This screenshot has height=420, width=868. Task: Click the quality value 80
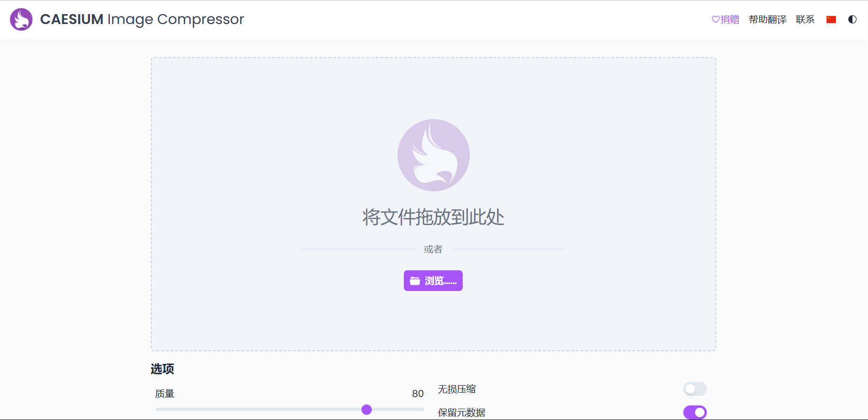tap(418, 394)
